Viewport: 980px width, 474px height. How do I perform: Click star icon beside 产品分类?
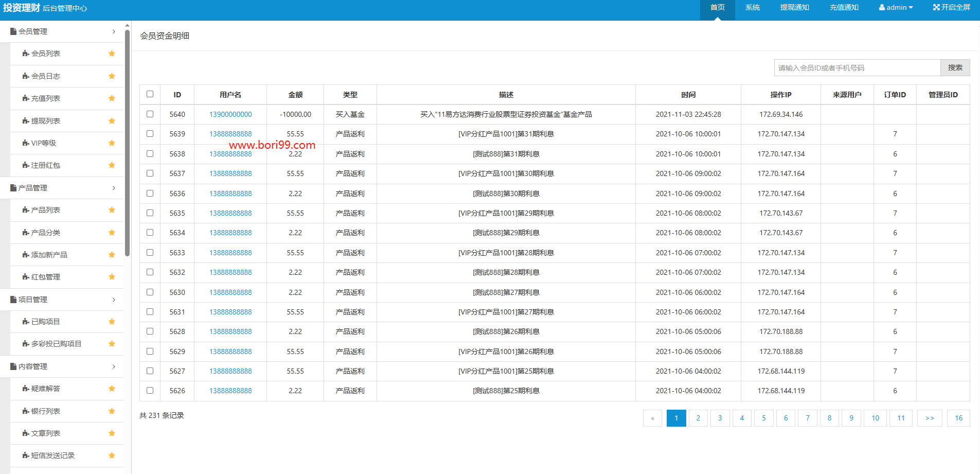point(112,233)
